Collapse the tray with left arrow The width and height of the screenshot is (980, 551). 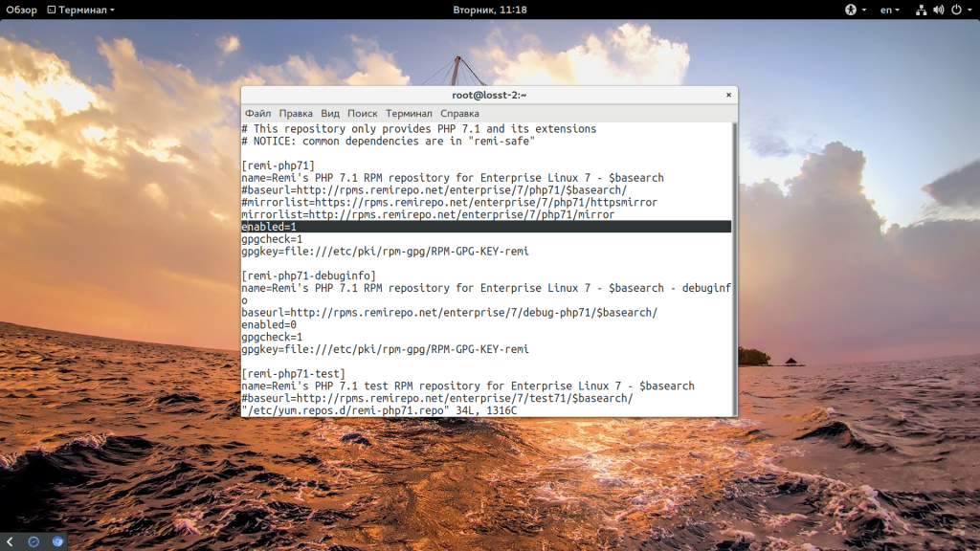coord(10,541)
